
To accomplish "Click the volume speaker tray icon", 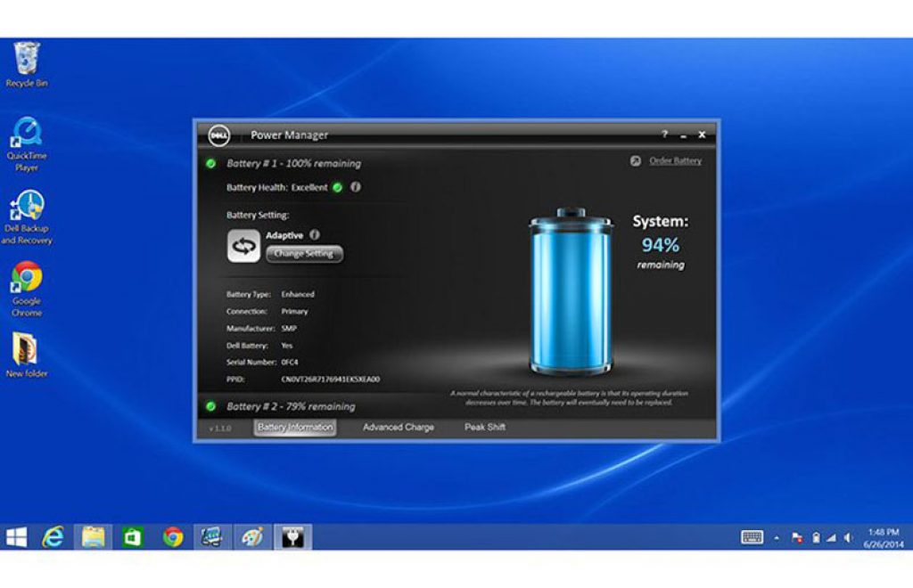I will [848, 538].
